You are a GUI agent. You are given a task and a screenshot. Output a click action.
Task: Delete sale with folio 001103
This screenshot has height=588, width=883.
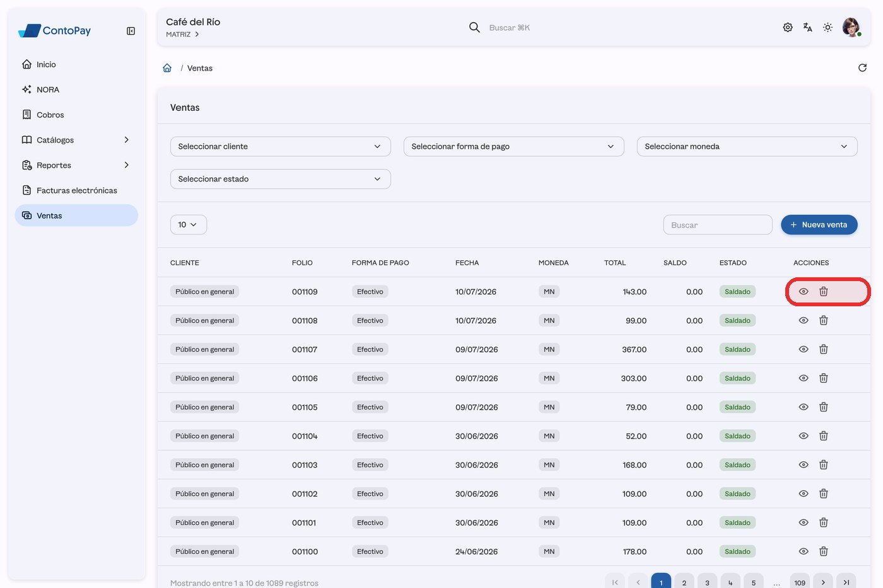(x=824, y=465)
